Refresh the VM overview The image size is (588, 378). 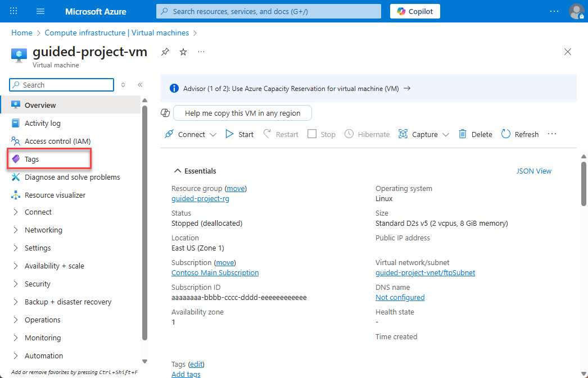520,134
